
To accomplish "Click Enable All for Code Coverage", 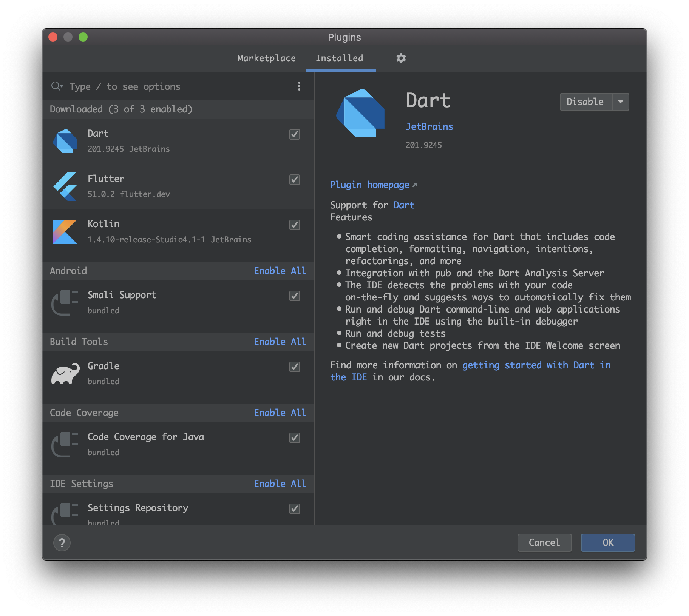I will pos(280,413).
